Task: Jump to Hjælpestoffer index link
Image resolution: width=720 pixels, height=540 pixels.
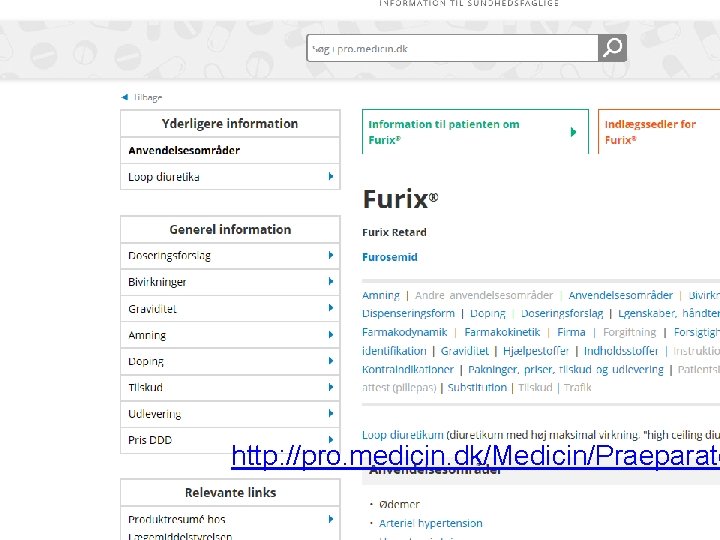Action: click(x=536, y=351)
